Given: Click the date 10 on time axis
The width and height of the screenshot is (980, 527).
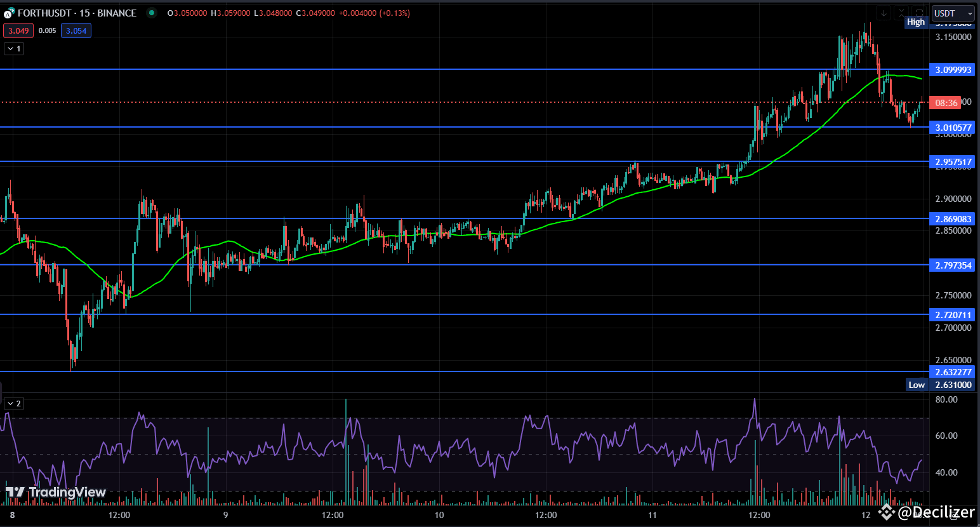Looking at the screenshot, I should pyautogui.click(x=439, y=515).
